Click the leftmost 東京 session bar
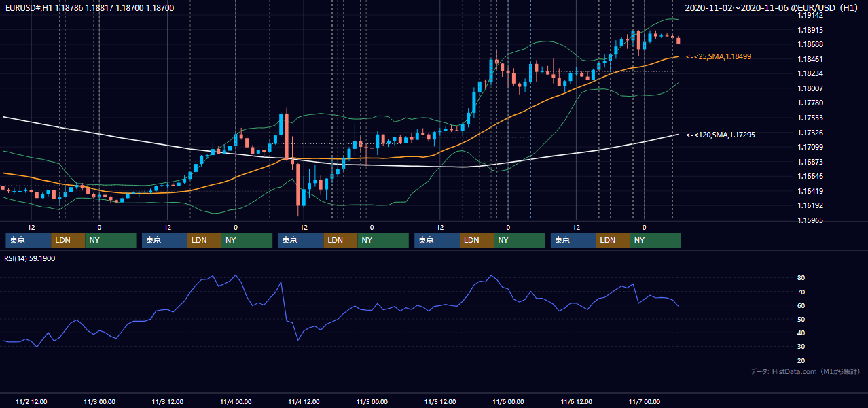The width and height of the screenshot is (868, 408). click(29, 240)
